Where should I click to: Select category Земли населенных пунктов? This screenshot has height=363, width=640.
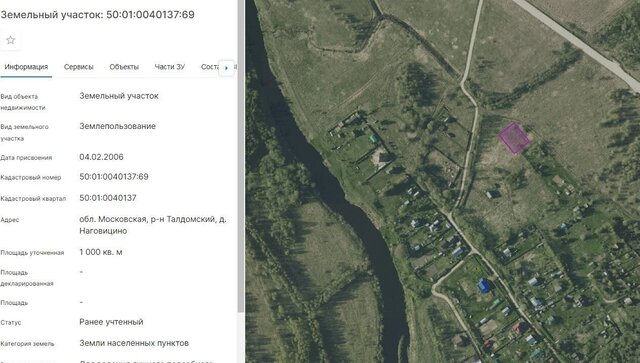134,343
